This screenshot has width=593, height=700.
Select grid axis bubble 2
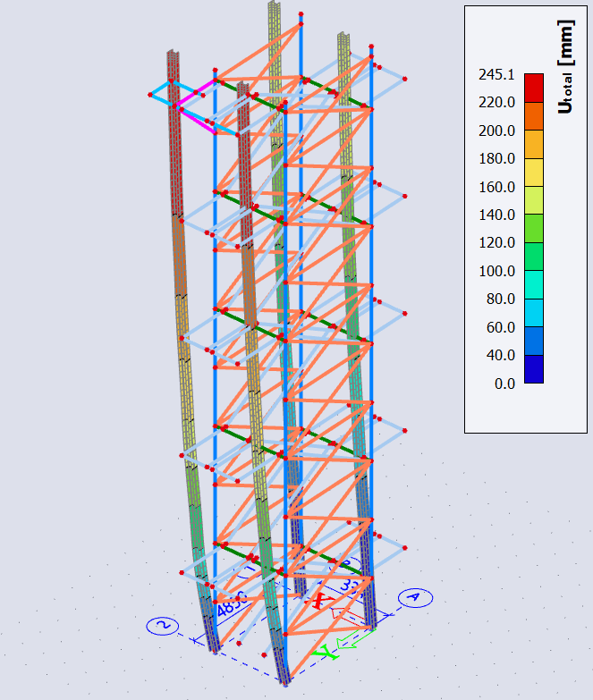click(x=163, y=625)
